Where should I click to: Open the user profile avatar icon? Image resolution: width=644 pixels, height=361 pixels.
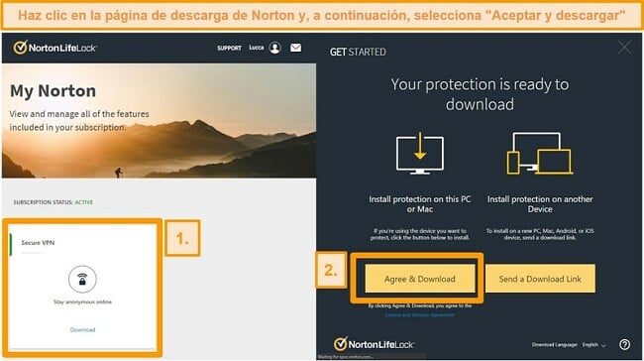pyautogui.click(x=274, y=48)
